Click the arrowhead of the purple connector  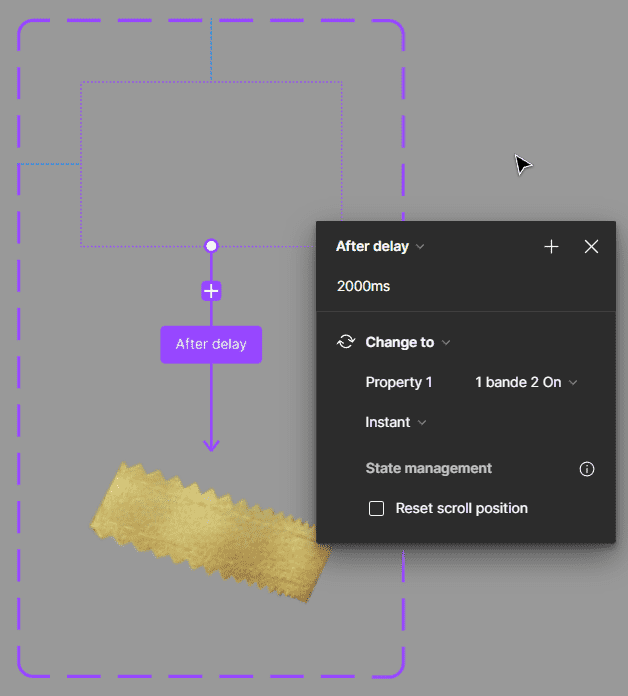(211, 445)
